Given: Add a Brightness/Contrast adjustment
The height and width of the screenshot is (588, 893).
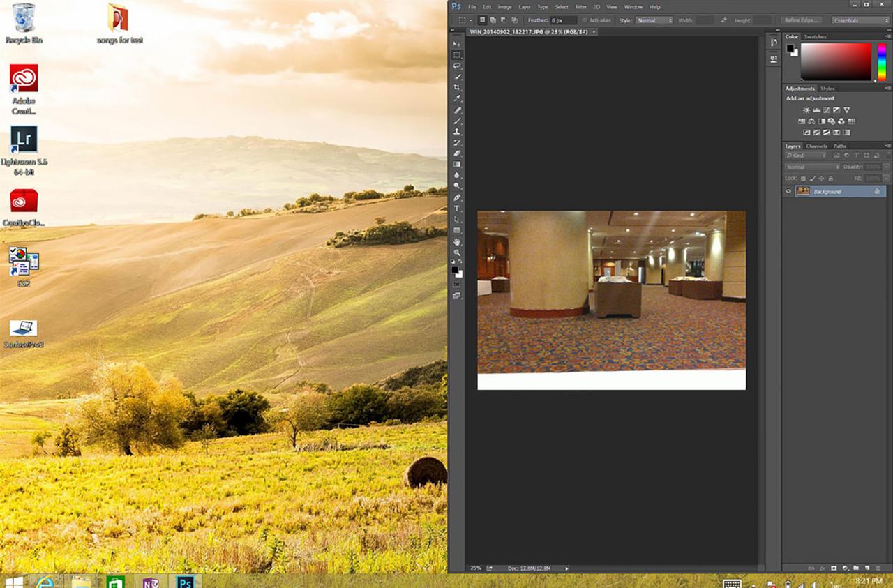Looking at the screenshot, I should point(806,110).
